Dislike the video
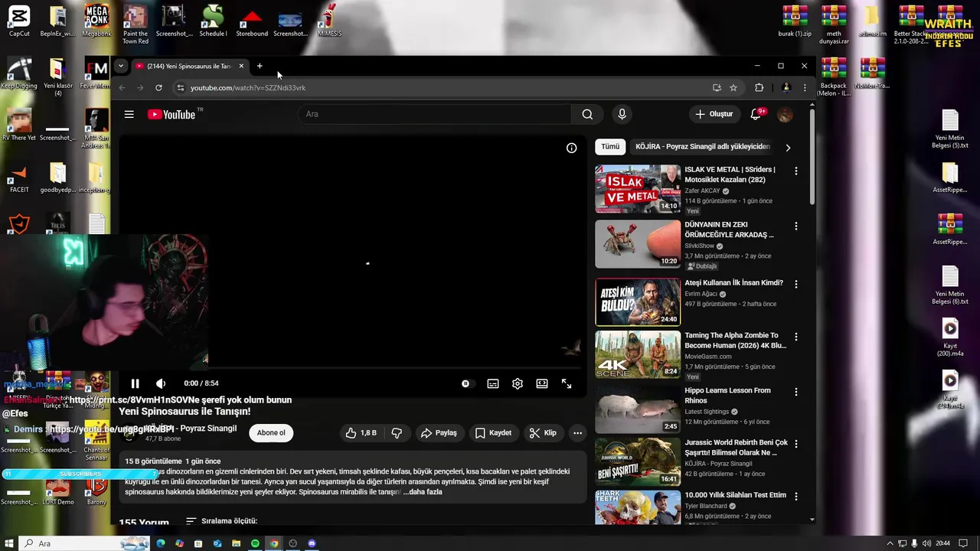The height and width of the screenshot is (551, 980). pyautogui.click(x=397, y=432)
